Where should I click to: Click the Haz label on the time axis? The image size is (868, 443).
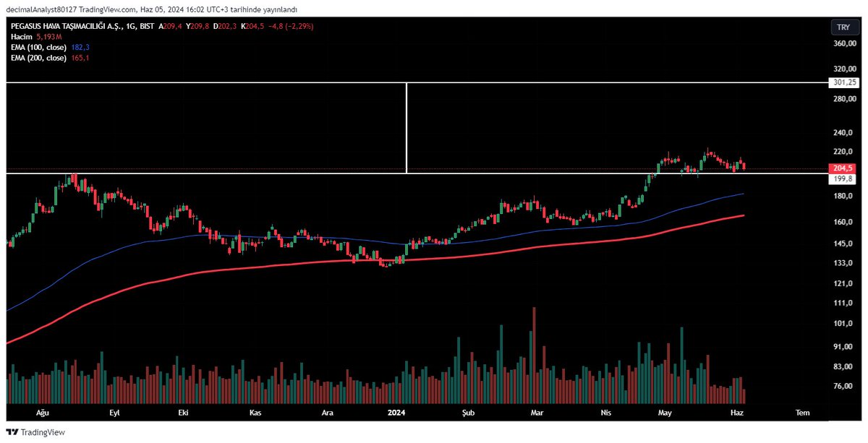pos(738,413)
